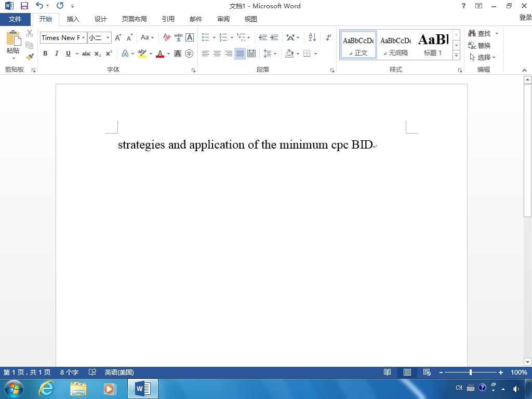This screenshot has height=399, width=532.
Task: Decrease font size with Shrink Font
Action: point(129,37)
